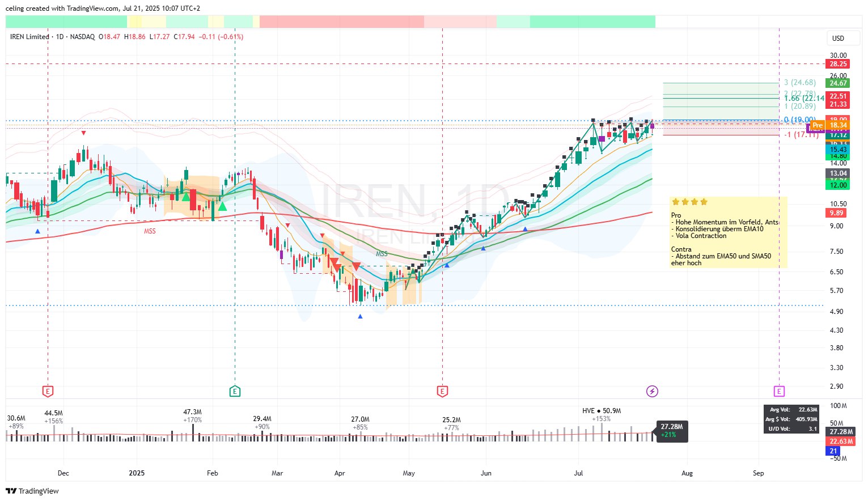The image size is (868, 501).
Task: Click the green 24.67 price axis label
Action: (838, 83)
